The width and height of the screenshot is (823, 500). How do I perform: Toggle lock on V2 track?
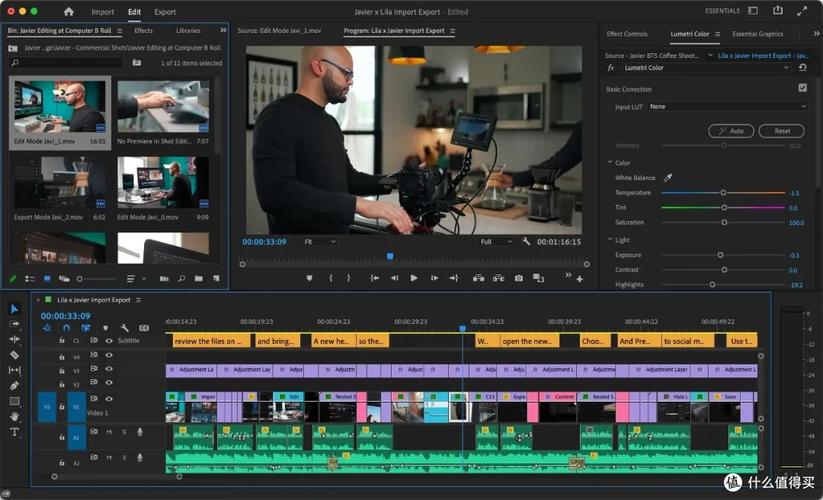(61, 384)
